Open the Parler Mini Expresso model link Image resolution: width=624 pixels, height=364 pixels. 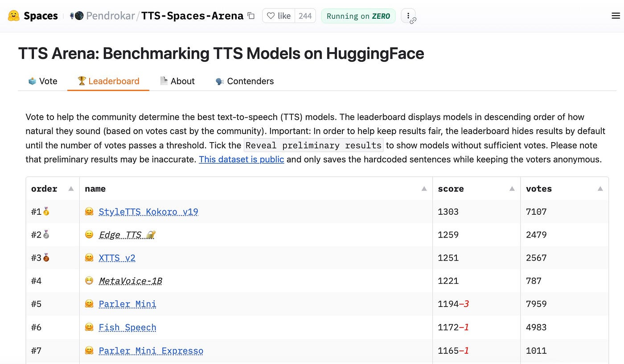pos(151,351)
